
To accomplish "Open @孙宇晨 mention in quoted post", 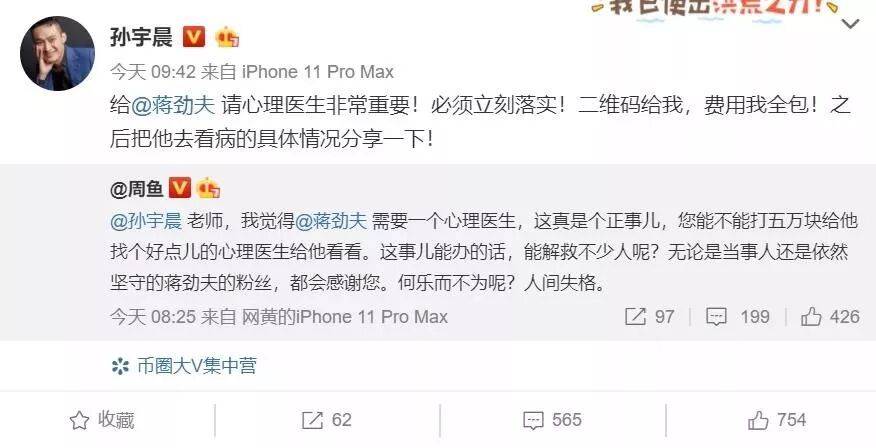I will tap(146, 221).
